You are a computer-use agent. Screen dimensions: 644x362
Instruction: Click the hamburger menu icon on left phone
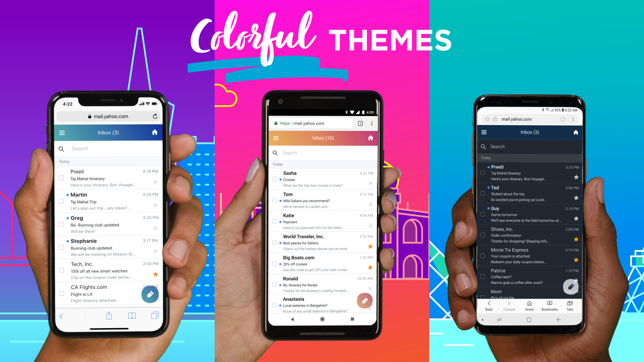click(64, 132)
